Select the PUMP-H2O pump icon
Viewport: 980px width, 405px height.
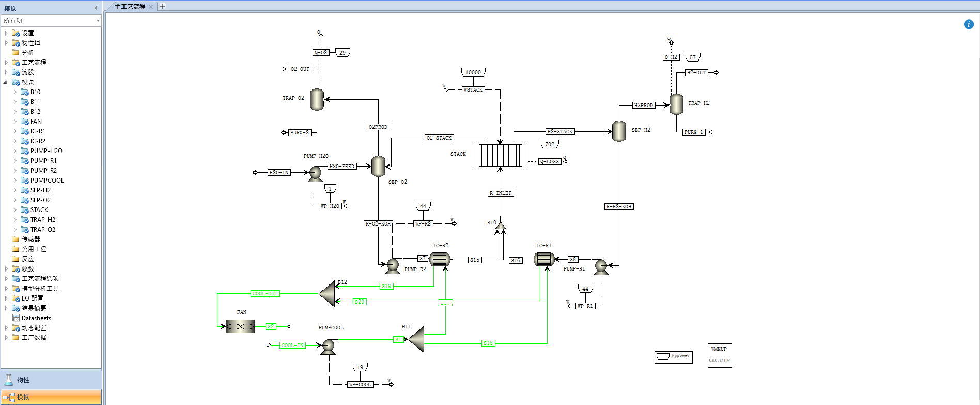click(x=315, y=174)
